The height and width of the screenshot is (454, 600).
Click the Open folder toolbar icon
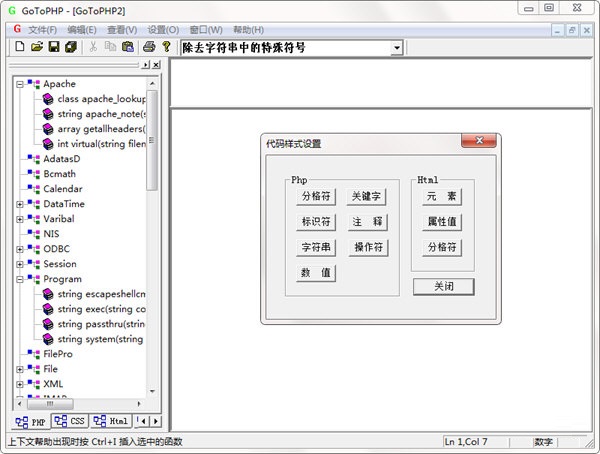coord(37,47)
